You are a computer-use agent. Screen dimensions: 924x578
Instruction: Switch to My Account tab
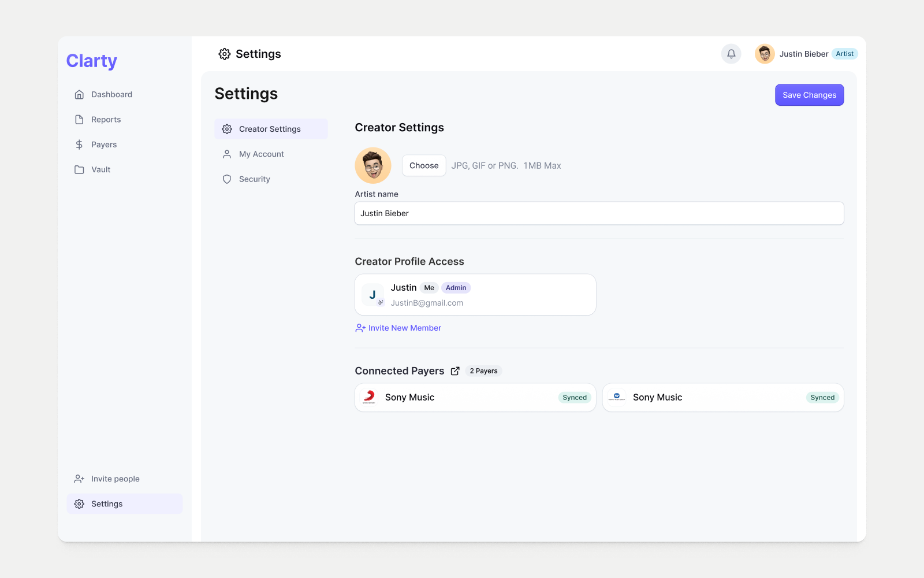(x=271, y=154)
